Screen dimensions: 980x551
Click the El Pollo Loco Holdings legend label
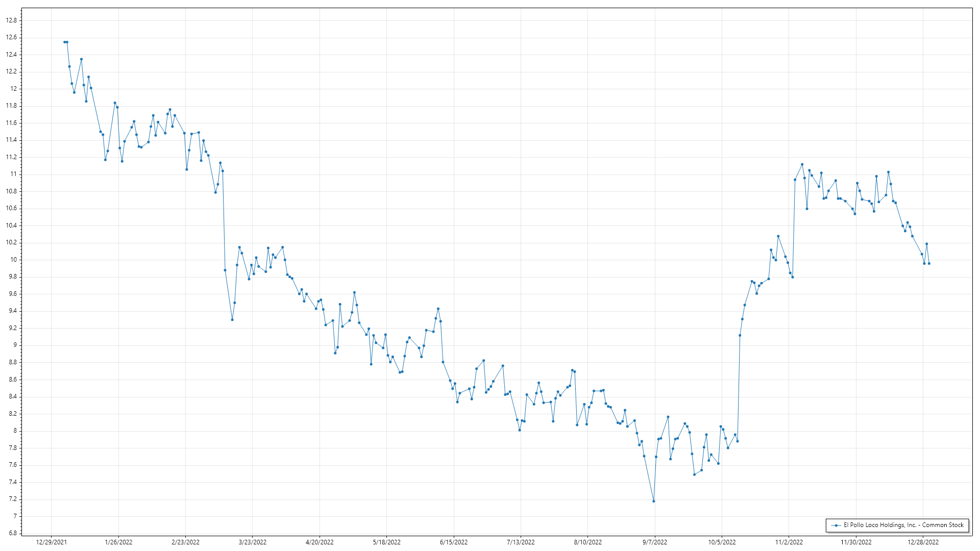(x=903, y=525)
